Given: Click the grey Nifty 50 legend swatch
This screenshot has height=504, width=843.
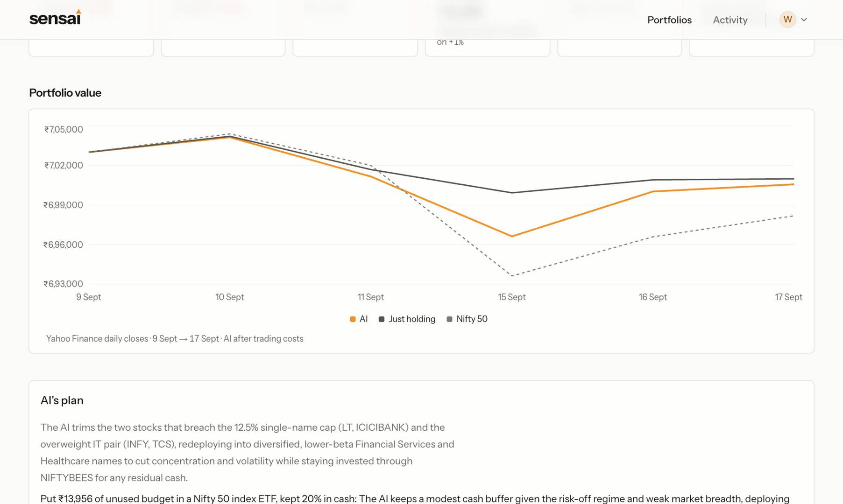Looking at the screenshot, I should (x=449, y=319).
